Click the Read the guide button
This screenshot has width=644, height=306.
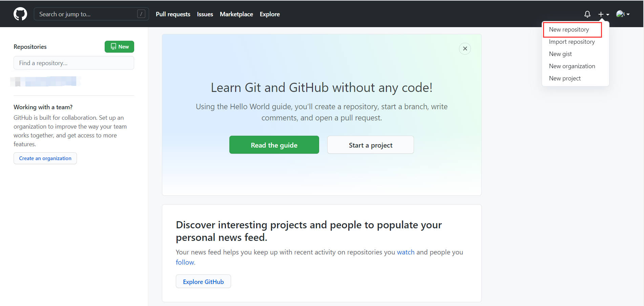[274, 145]
